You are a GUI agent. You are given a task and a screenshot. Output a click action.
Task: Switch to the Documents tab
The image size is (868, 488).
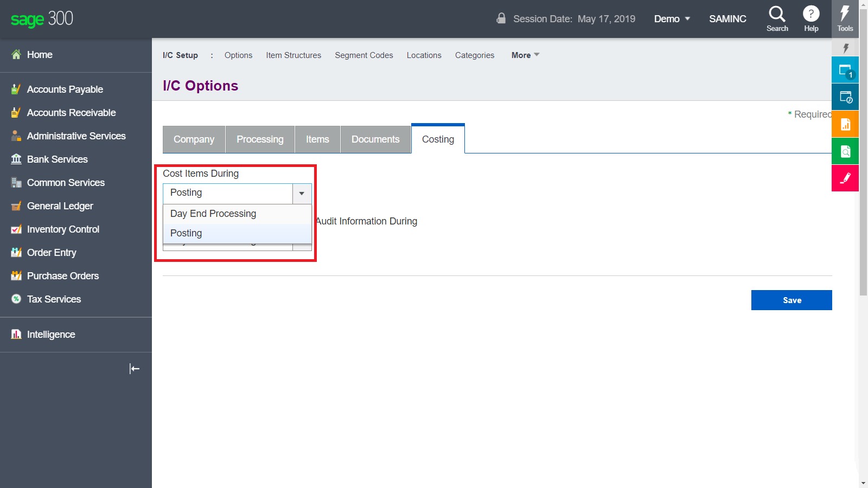click(x=375, y=139)
